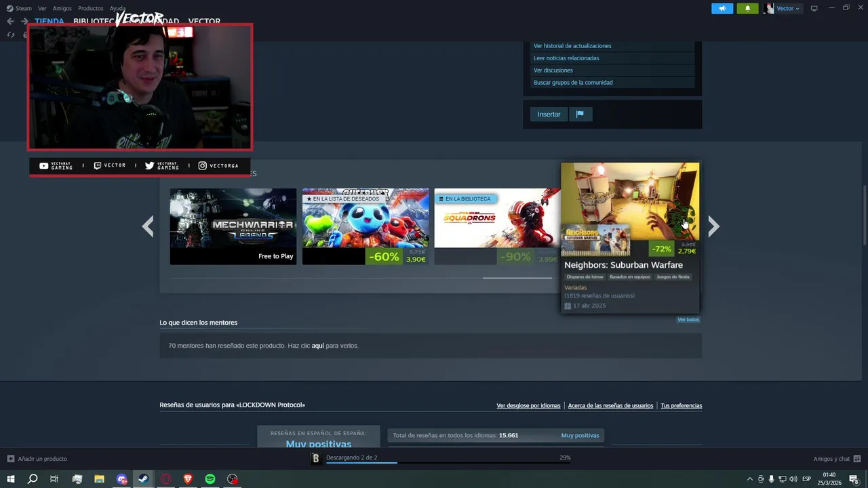Open the Ayuda menu
The width and height of the screenshot is (868, 488).
[x=117, y=8]
